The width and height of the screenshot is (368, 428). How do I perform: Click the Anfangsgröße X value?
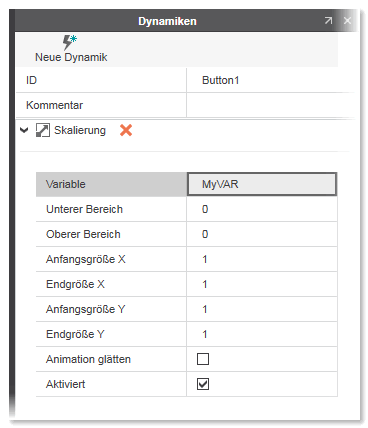point(262,259)
